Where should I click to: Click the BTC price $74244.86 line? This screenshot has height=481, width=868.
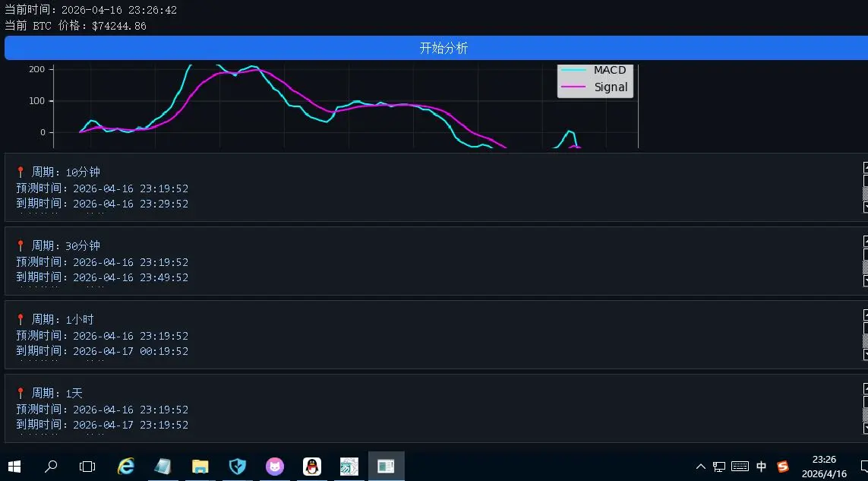click(x=75, y=26)
